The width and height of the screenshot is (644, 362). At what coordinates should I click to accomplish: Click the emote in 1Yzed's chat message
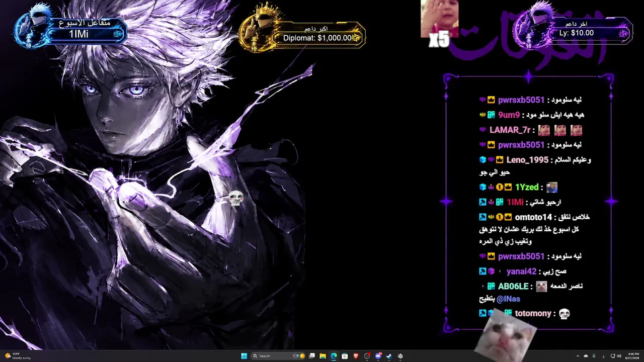[x=552, y=188]
